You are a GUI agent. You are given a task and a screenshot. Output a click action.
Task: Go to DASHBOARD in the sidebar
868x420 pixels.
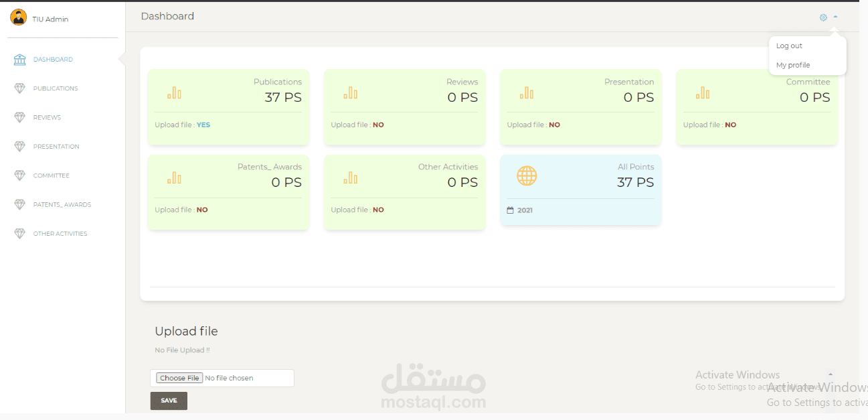pyautogui.click(x=53, y=60)
